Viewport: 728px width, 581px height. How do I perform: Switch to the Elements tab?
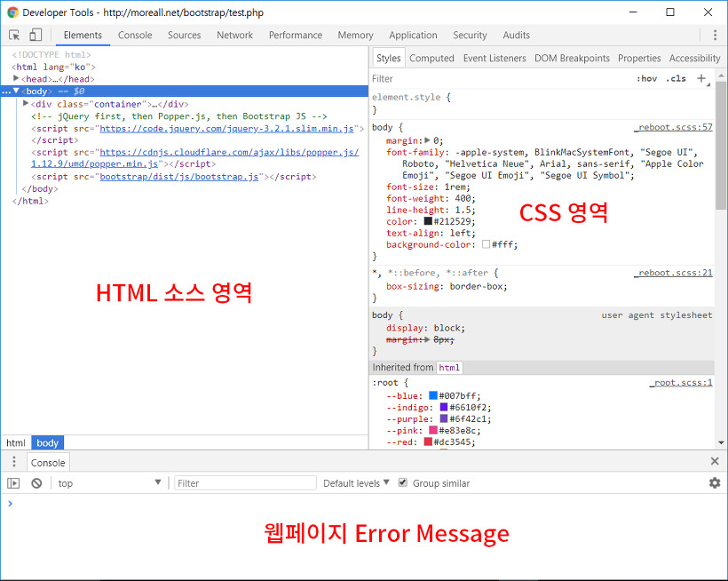[83, 36]
